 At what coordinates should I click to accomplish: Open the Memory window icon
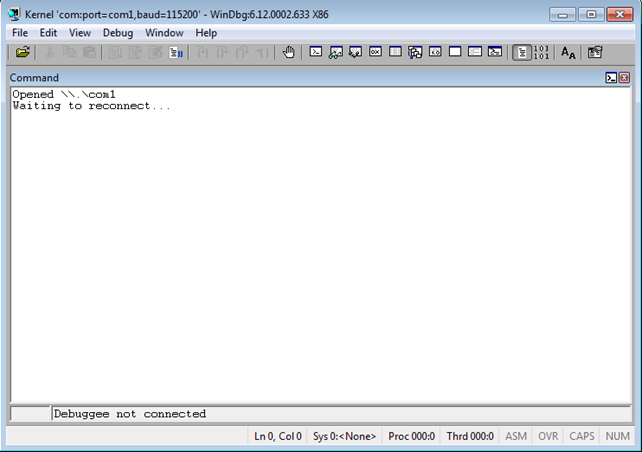[395, 53]
